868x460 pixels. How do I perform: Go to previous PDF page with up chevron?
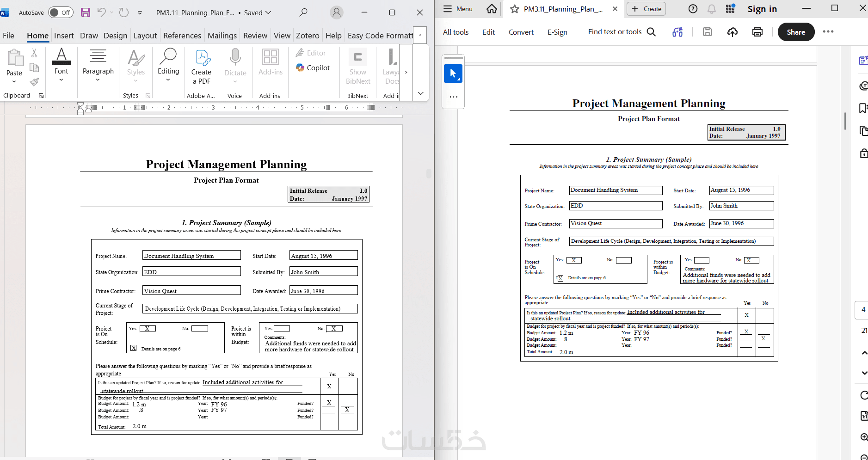click(864, 353)
